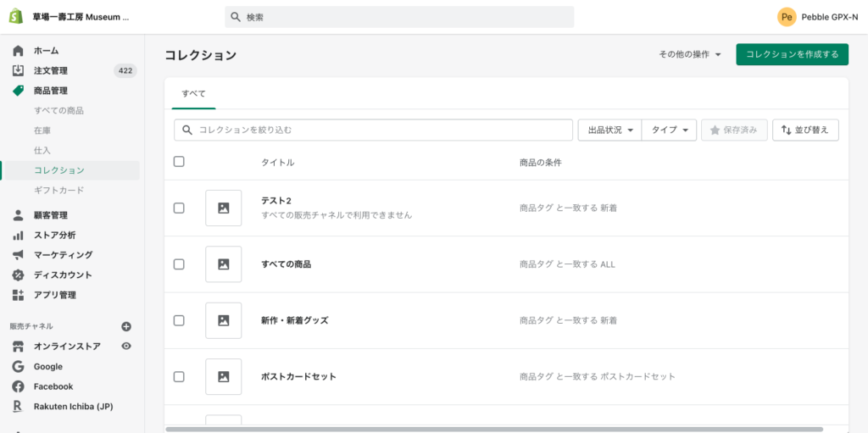
Task: Click the Home house icon in sidebar
Action: (18, 51)
